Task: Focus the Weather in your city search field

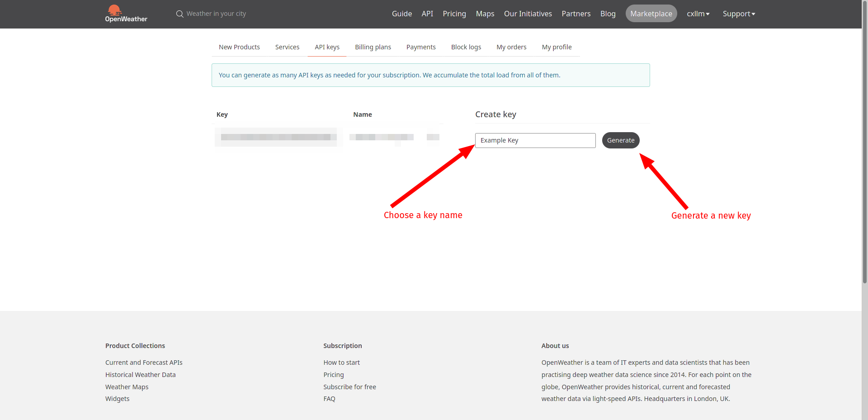Action: [x=216, y=14]
